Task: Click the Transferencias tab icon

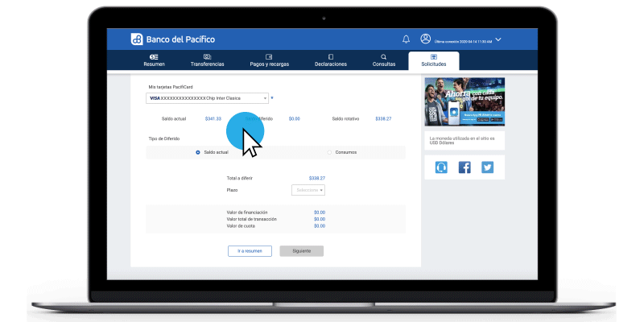Action: [x=208, y=57]
